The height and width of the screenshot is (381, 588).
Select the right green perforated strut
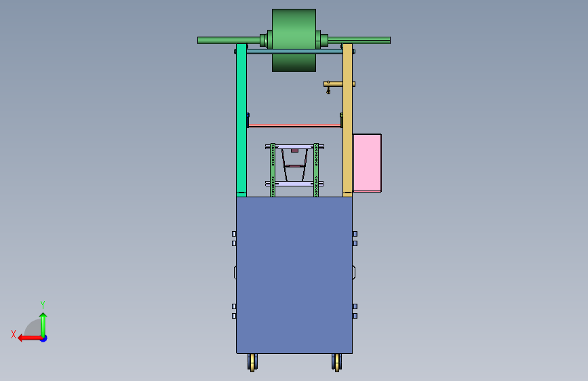(x=316, y=170)
